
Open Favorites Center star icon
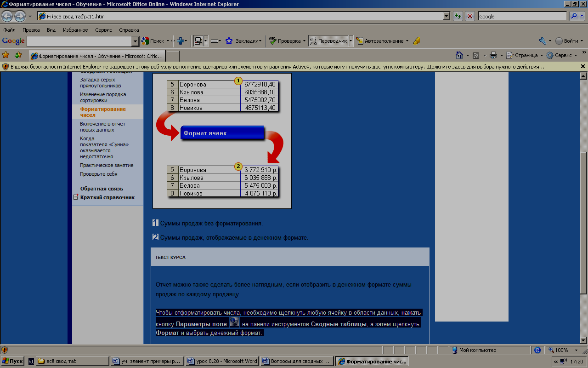point(6,55)
